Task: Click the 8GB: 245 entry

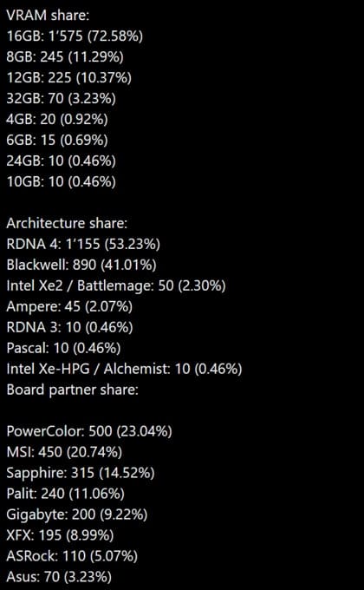Action: coord(65,56)
